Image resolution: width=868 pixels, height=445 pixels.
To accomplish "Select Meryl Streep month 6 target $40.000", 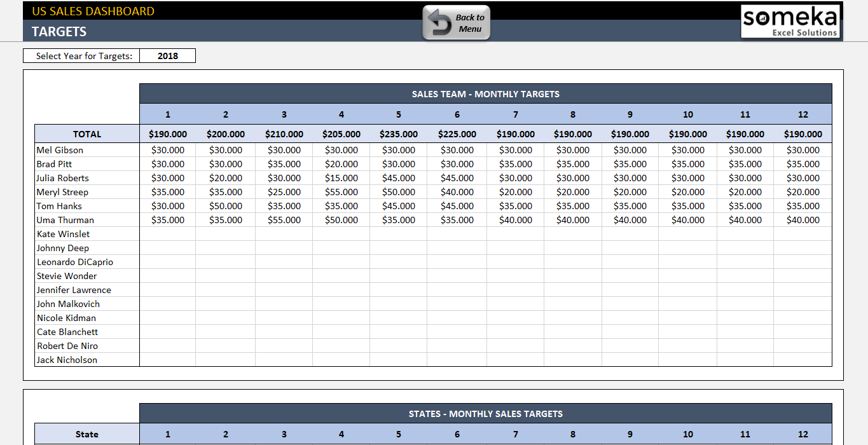I will 457,192.
